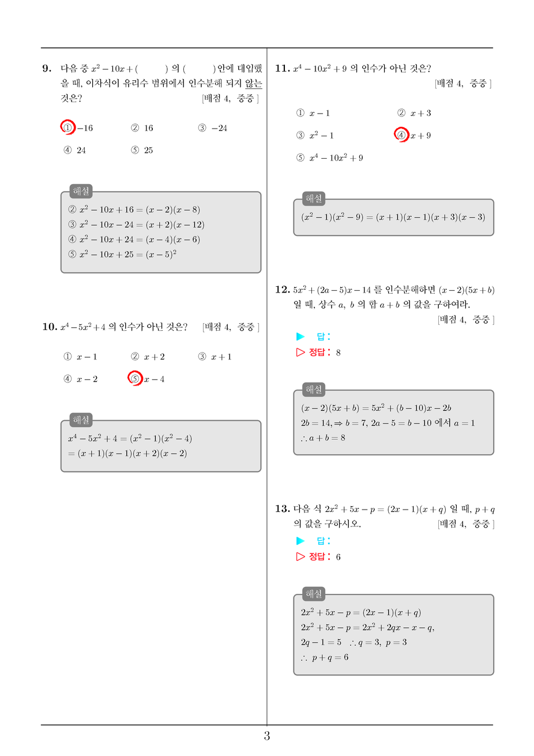
Task: Click the 해설 label for question 11 solution
Action: [x=314, y=199]
